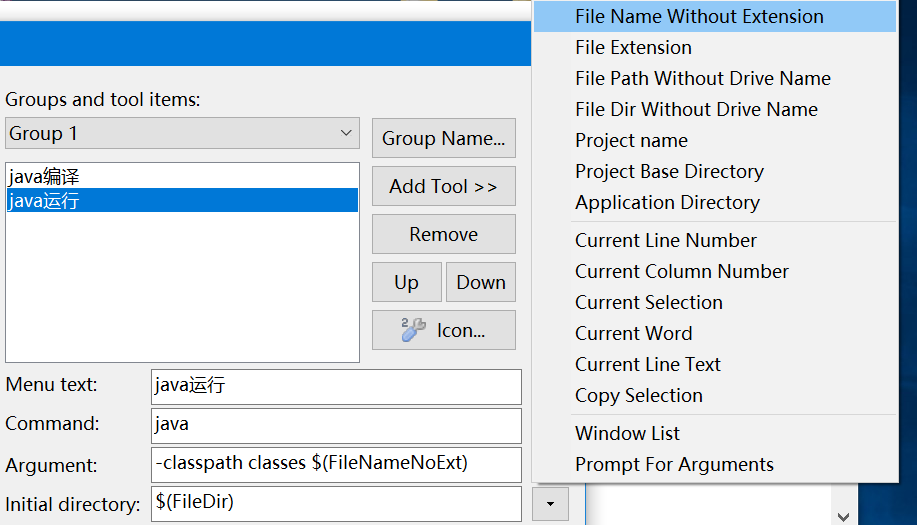
Task: Select Copy Selection menu item
Action: [x=715, y=395]
